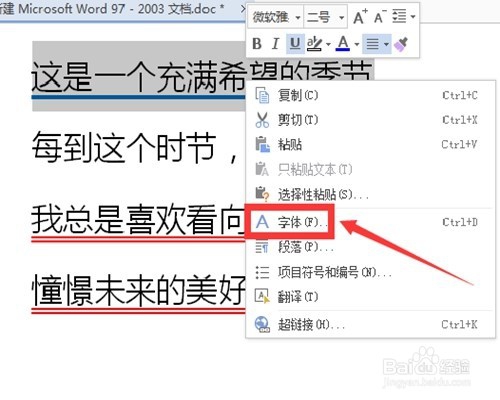Choose 复制(C) from context menu
The height and width of the screenshot is (400, 500).
pos(370,95)
